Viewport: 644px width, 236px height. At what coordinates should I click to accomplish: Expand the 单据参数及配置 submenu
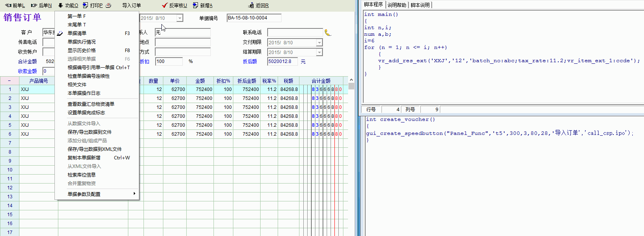(134, 194)
